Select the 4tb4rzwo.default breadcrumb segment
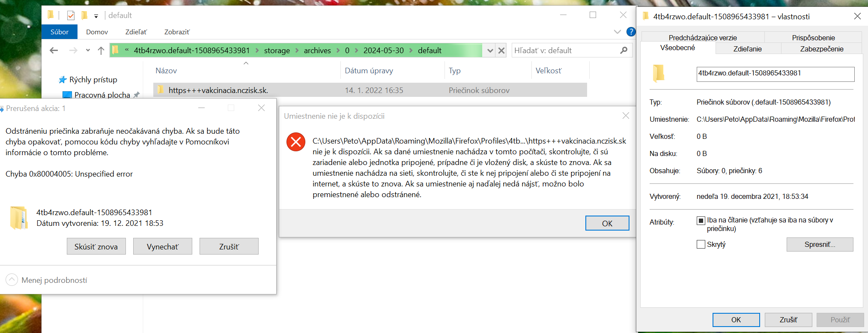Viewport: 868px width, 333px height. (191, 51)
